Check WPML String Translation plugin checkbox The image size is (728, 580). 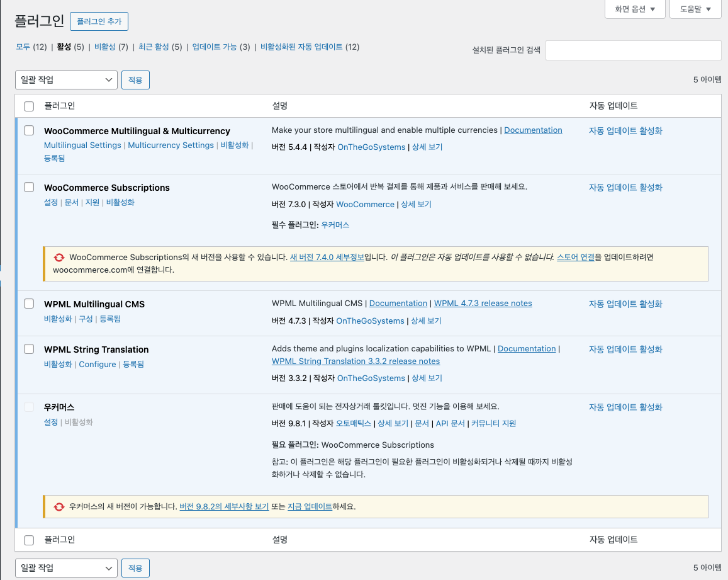point(29,348)
